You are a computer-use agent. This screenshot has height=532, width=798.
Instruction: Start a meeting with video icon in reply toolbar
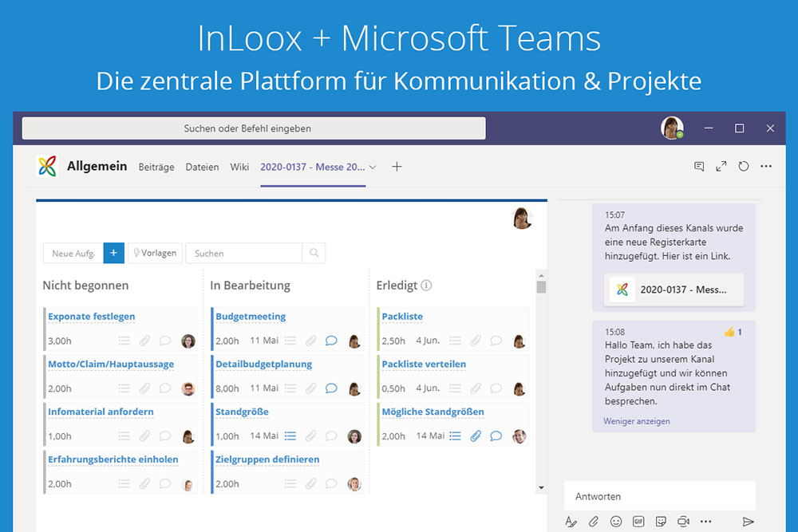point(684,522)
